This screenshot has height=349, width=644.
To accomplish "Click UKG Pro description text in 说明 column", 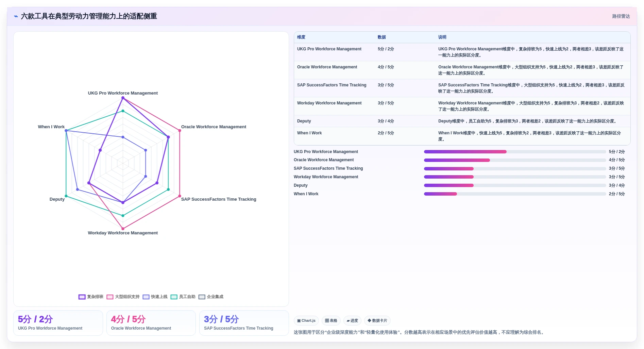I will [x=531, y=52].
